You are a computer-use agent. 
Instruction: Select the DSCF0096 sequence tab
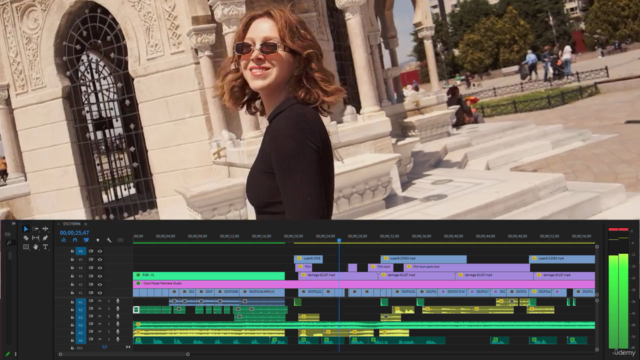click(72, 224)
